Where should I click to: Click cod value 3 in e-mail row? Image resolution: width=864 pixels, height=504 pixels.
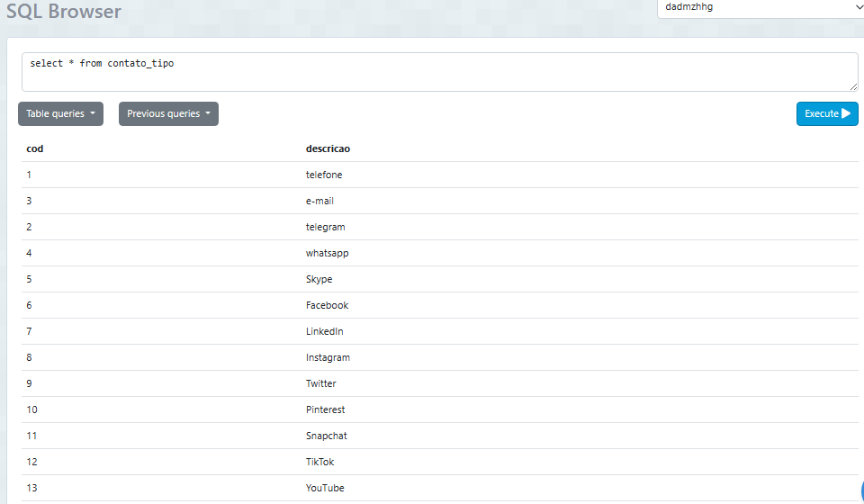tap(29, 201)
